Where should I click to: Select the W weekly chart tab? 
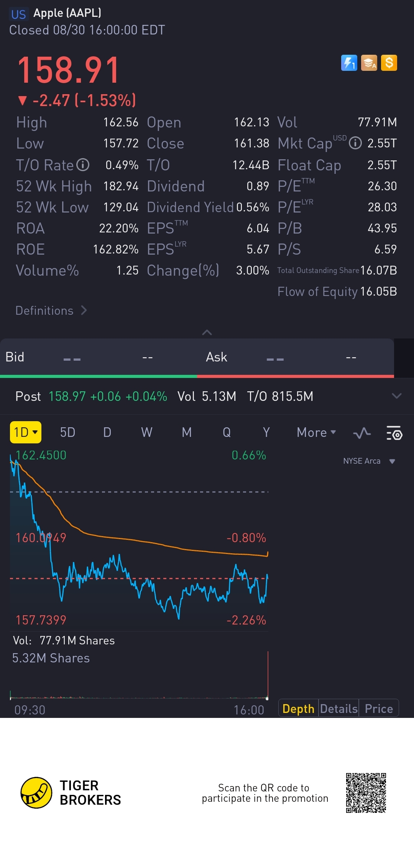coord(147,432)
